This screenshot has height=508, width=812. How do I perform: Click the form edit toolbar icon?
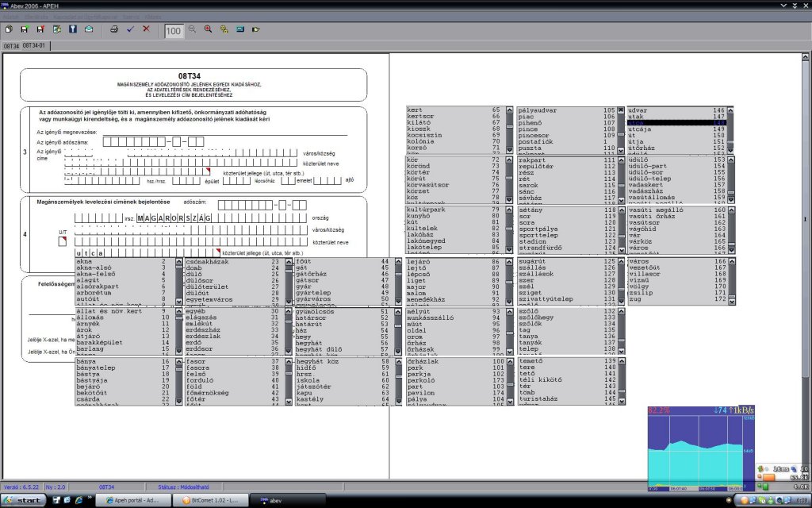(56, 29)
